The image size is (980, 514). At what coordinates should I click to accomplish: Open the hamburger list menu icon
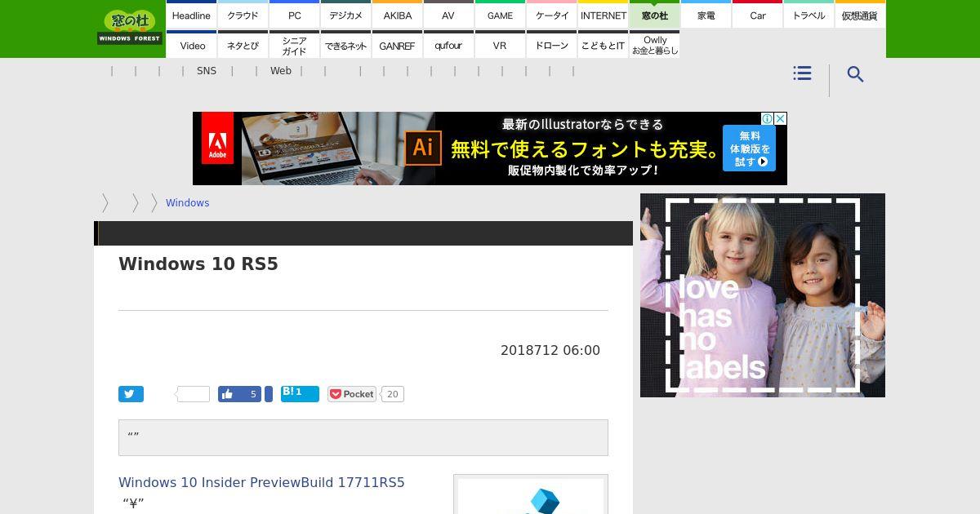tap(802, 73)
